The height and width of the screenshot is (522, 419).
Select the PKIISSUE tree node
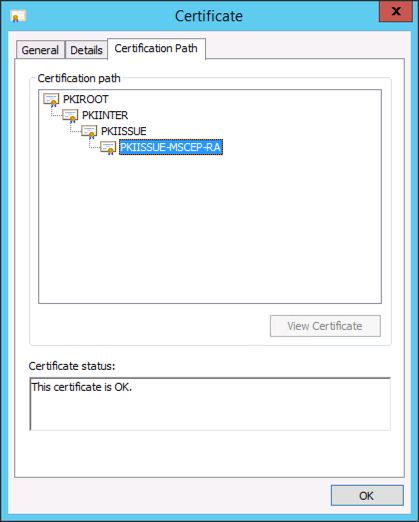point(123,131)
